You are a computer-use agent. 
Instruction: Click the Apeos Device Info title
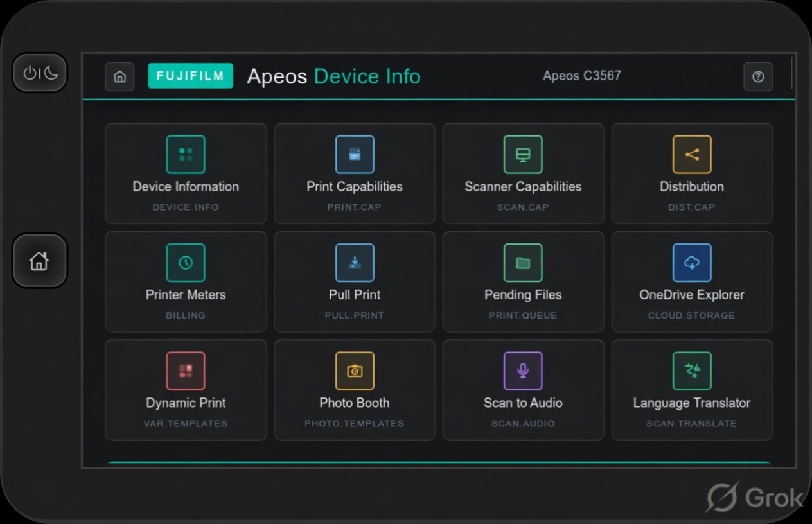point(333,76)
